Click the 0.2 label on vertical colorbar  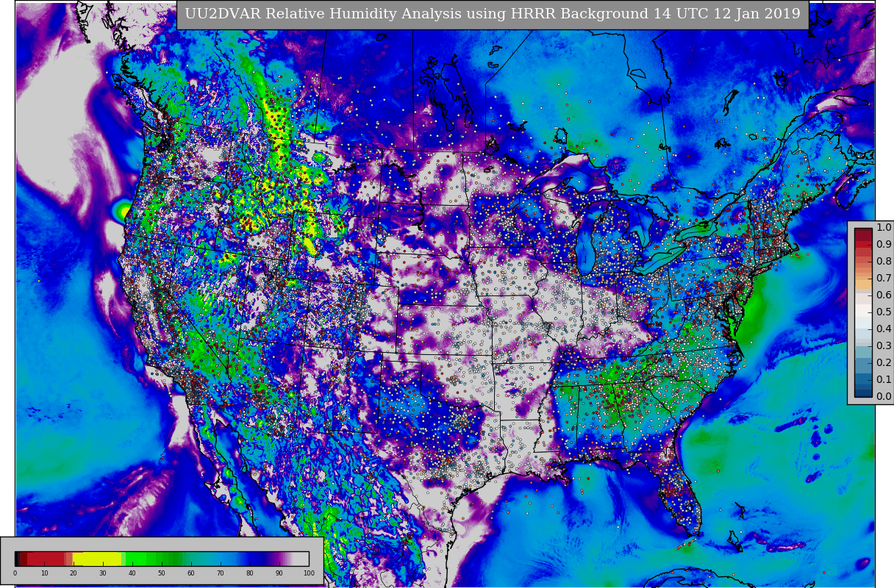[884, 363]
